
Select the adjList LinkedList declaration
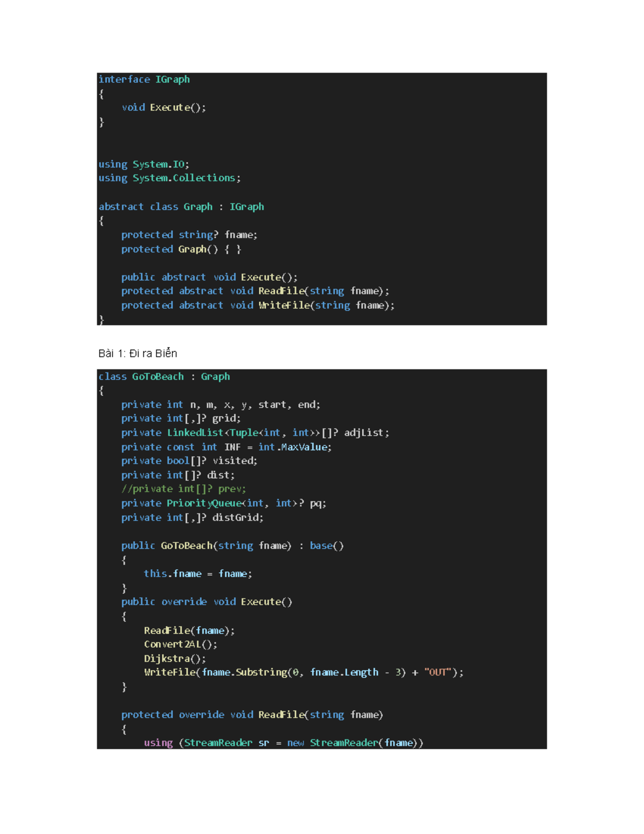click(x=255, y=432)
